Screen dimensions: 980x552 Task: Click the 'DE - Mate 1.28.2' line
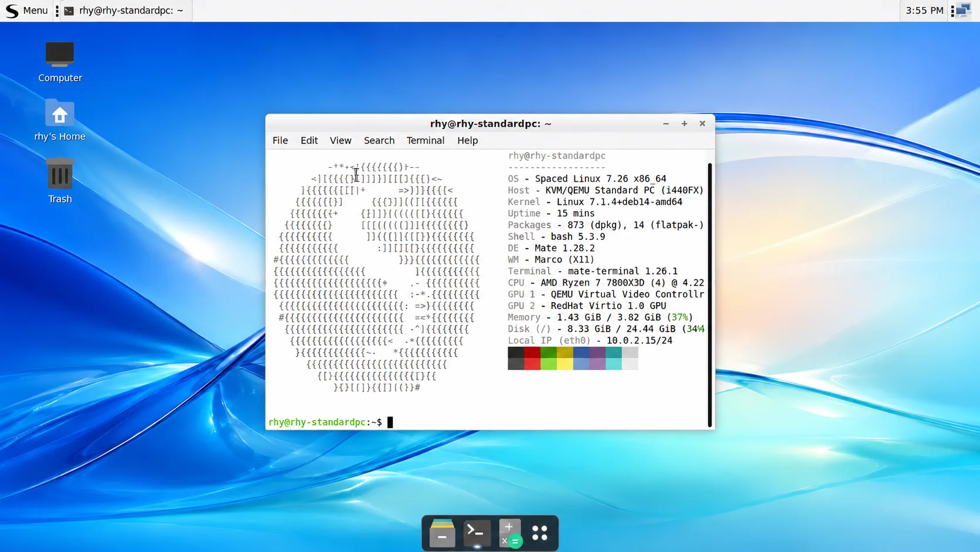pyautogui.click(x=551, y=248)
